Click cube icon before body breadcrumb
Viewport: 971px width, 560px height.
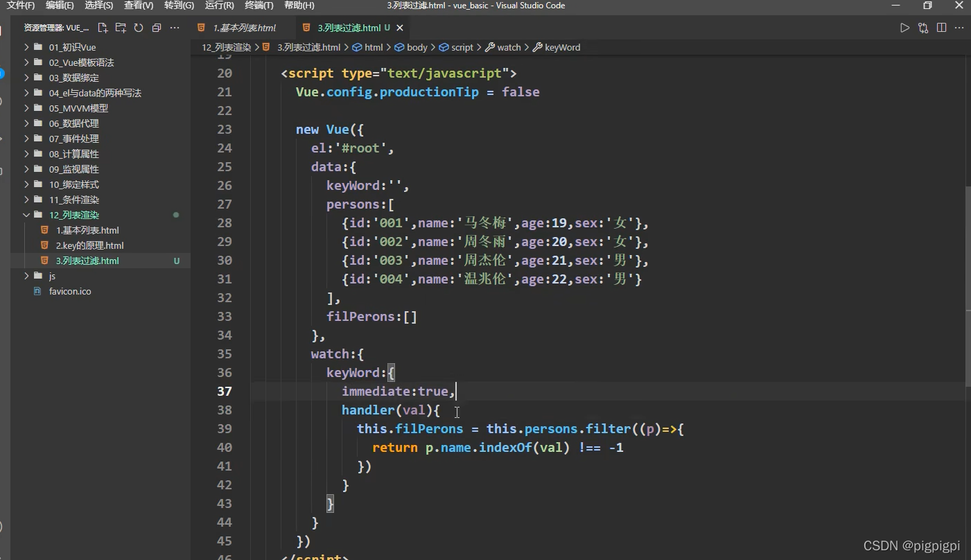tap(400, 47)
